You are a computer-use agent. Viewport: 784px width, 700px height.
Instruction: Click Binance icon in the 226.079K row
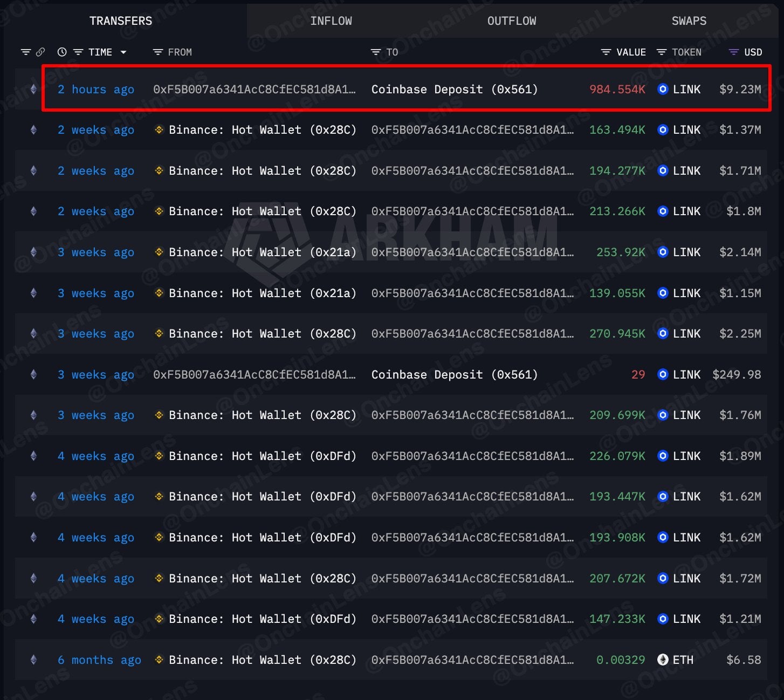point(159,456)
